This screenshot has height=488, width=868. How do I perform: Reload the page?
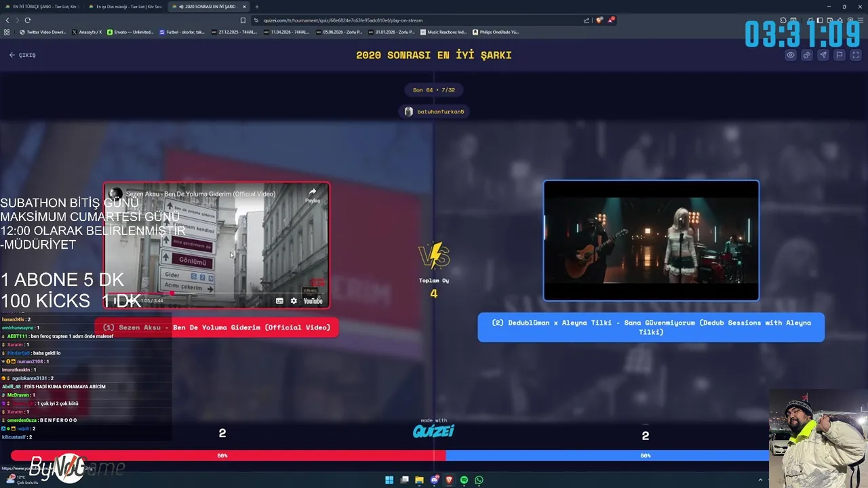tap(28, 20)
